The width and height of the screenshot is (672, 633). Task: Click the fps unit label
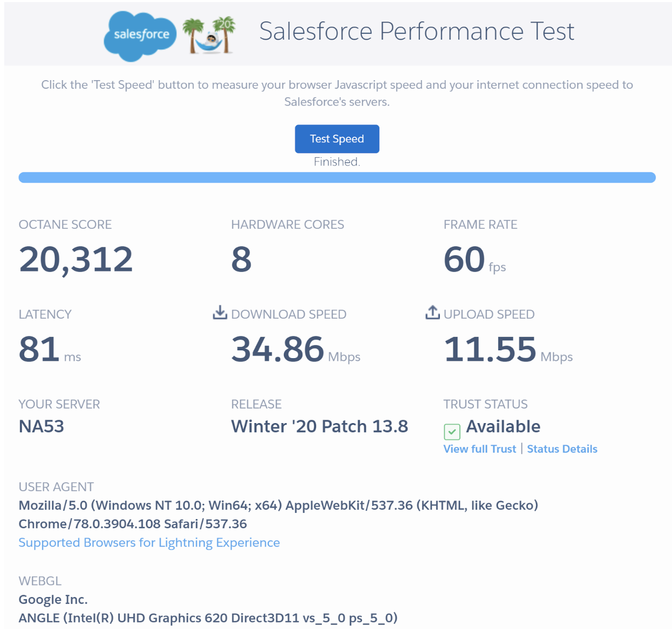pyautogui.click(x=497, y=267)
